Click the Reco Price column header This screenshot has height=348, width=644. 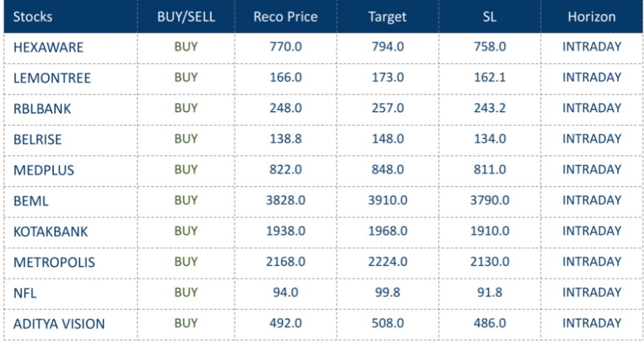click(285, 17)
